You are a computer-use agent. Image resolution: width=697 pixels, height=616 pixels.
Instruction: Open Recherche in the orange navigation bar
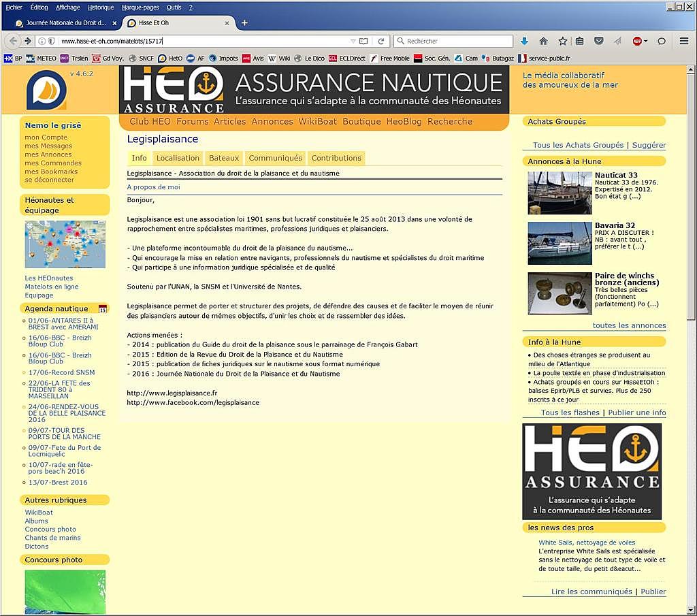(x=450, y=121)
